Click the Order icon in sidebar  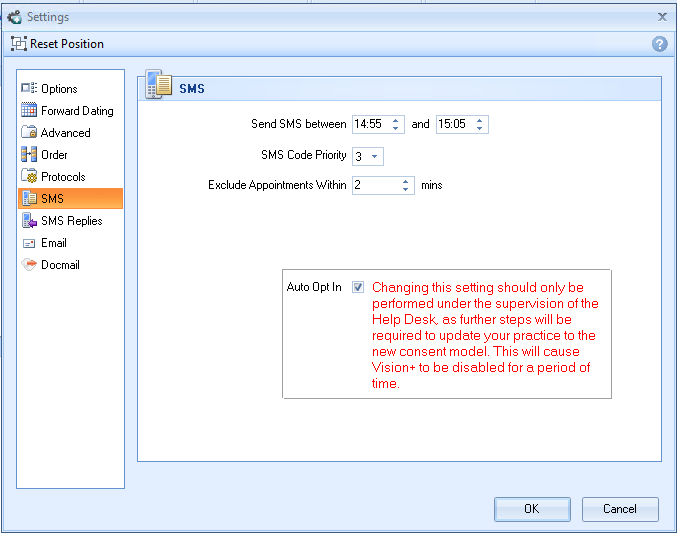[x=29, y=154]
